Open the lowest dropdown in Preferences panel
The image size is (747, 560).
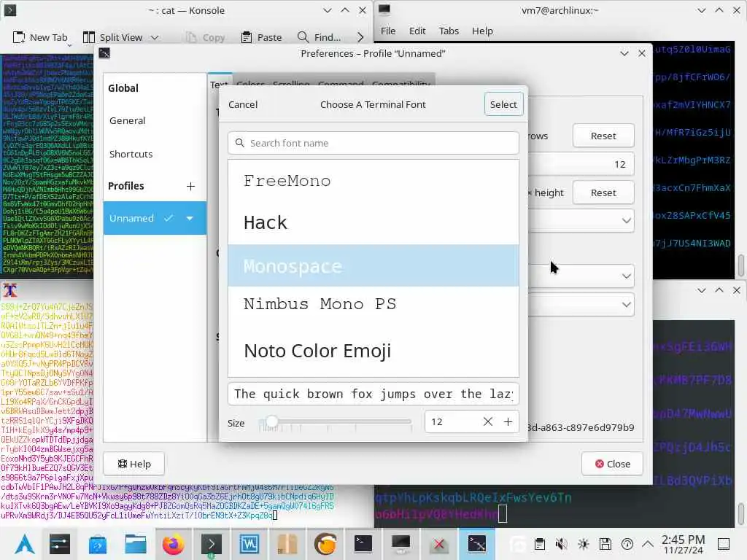[626, 305]
